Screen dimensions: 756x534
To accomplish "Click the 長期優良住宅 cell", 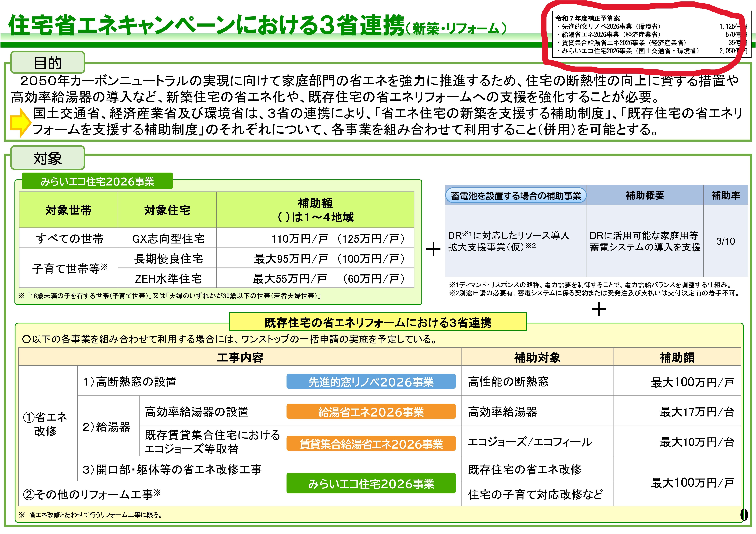I will (x=167, y=258).
